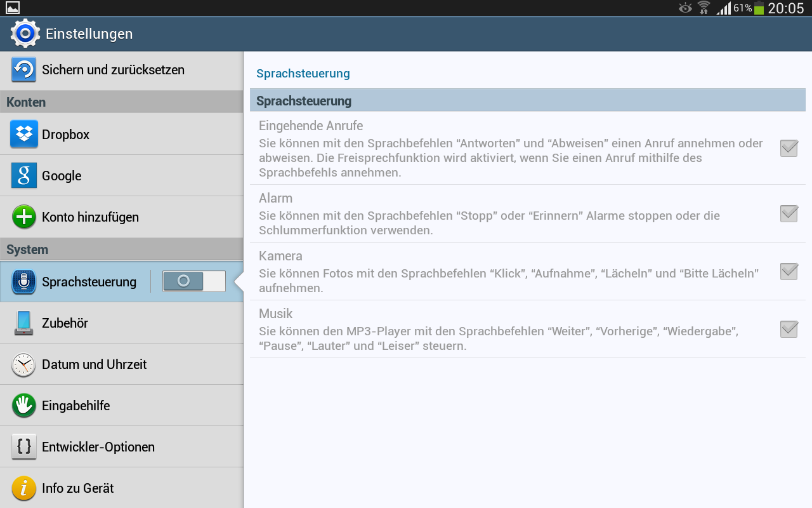Screen dimensions: 812x508
Task: Open the Eingabehilfe hand icon
Action: click(x=23, y=406)
